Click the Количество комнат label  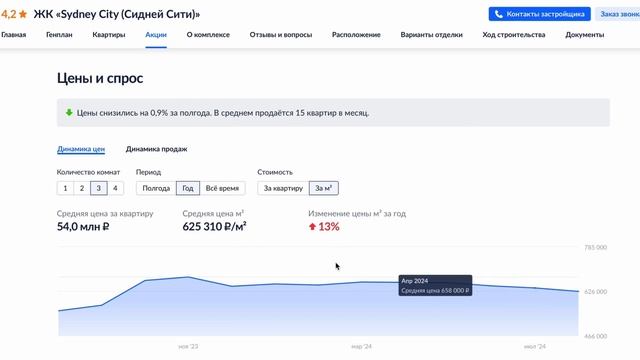88,172
